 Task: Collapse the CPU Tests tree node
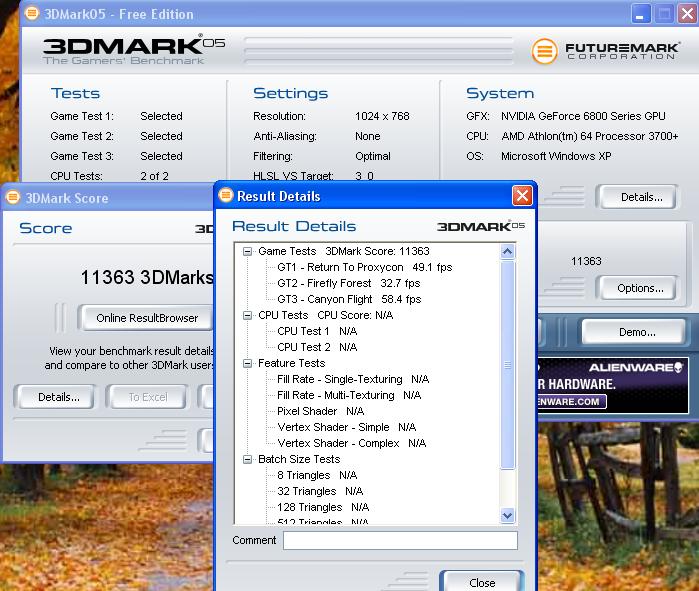247,316
